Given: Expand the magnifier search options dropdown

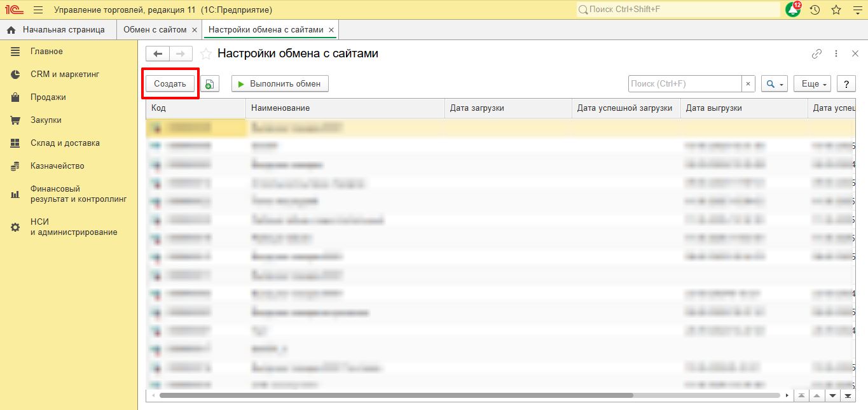Looking at the screenshot, I should point(775,84).
